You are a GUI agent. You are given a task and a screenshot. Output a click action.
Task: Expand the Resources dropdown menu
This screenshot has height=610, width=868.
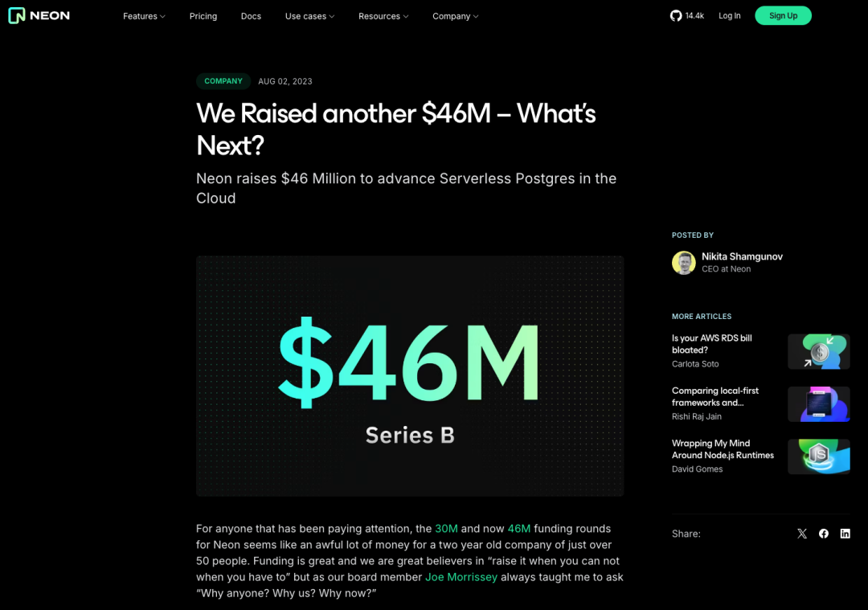pos(383,16)
